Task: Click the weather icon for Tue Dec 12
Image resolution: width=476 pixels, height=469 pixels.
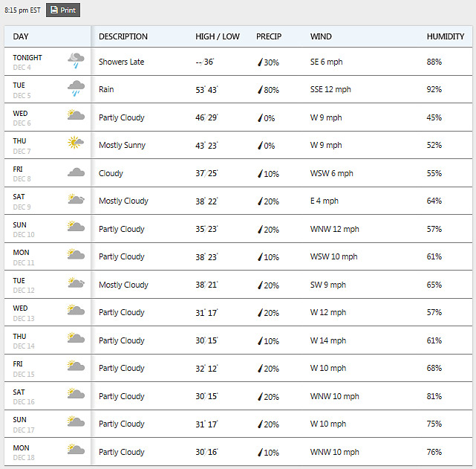Action: 76,282
